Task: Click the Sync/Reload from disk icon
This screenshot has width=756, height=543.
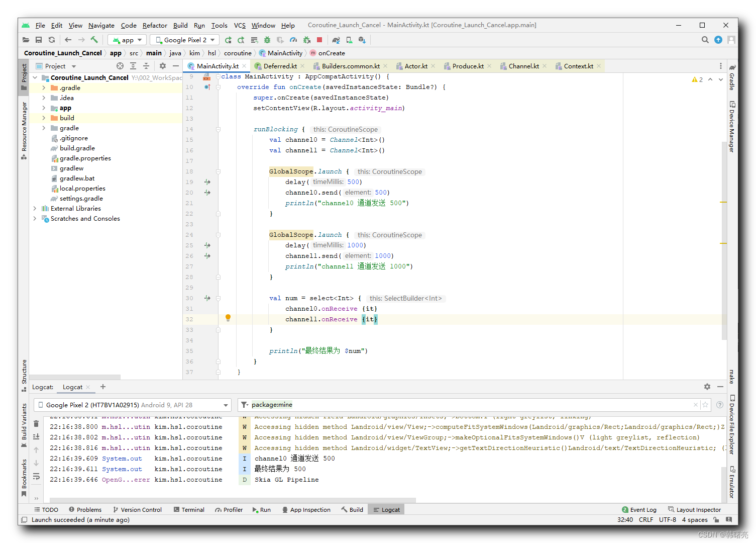Action: (52, 40)
